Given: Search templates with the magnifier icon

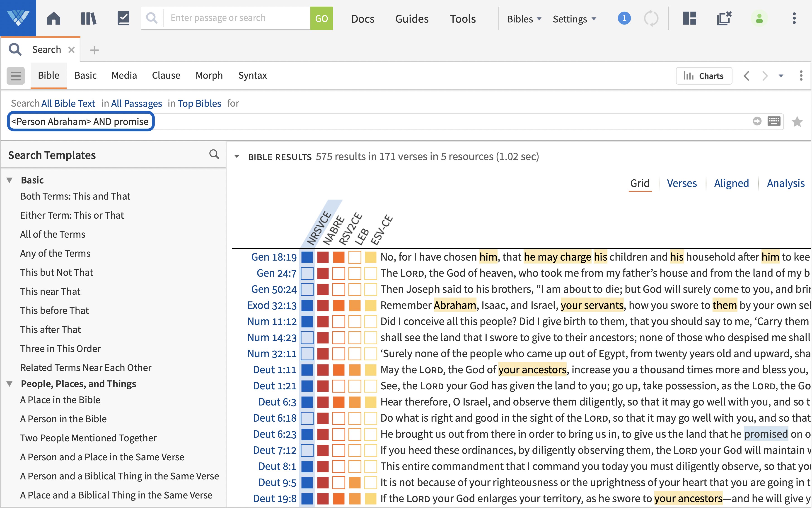Looking at the screenshot, I should 214,154.
